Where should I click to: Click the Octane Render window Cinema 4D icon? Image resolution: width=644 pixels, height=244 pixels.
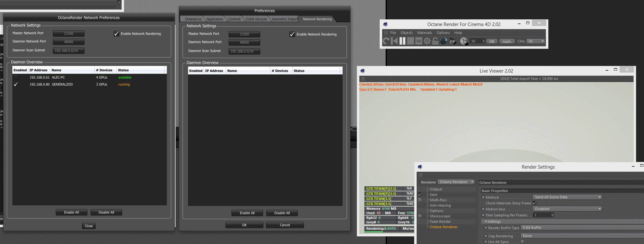point(385,24)
